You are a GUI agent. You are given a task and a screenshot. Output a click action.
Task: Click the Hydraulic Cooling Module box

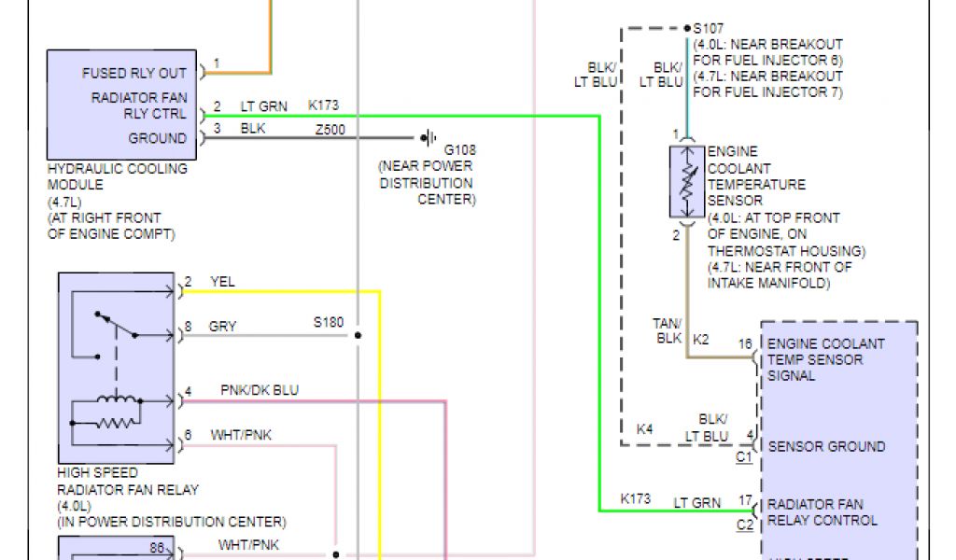click(122, 105)
